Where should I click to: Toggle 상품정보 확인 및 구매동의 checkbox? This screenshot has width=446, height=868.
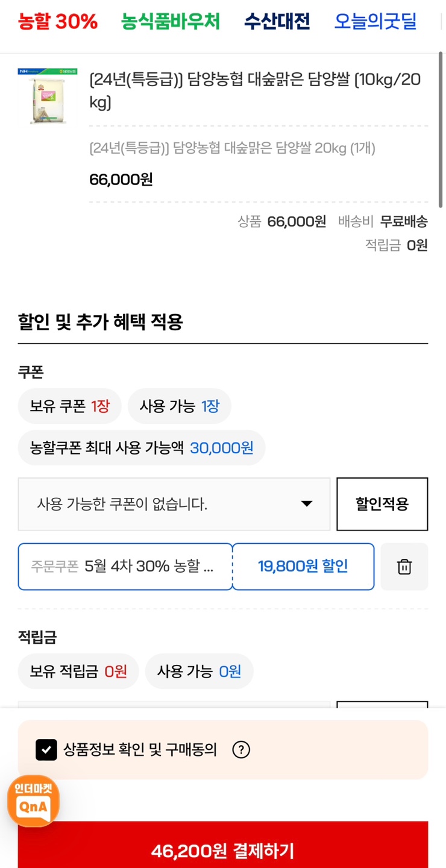[46, 750]
